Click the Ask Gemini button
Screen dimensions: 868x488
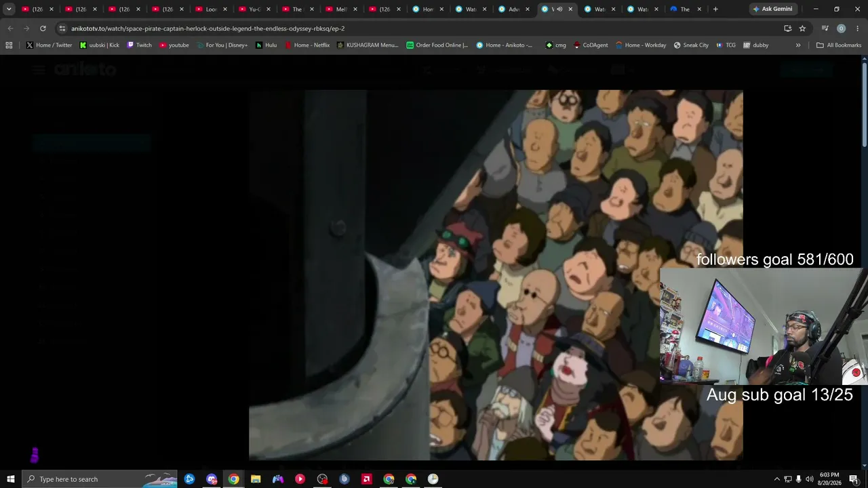coord(772,9)
